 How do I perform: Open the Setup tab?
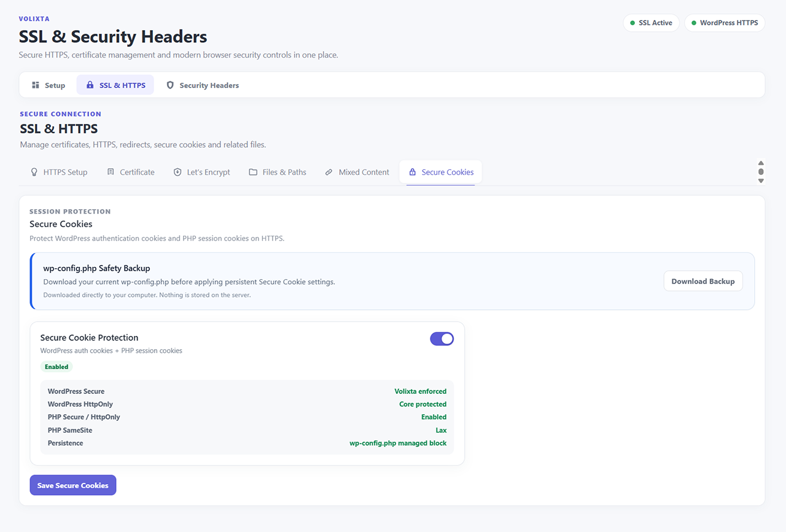click(49, 85)
